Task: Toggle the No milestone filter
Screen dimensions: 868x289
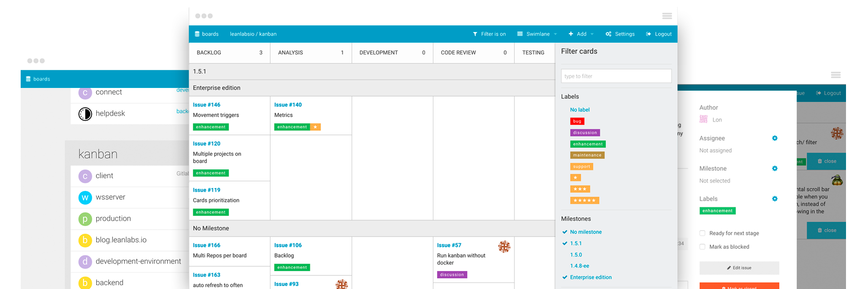Action: click(586, 232)
